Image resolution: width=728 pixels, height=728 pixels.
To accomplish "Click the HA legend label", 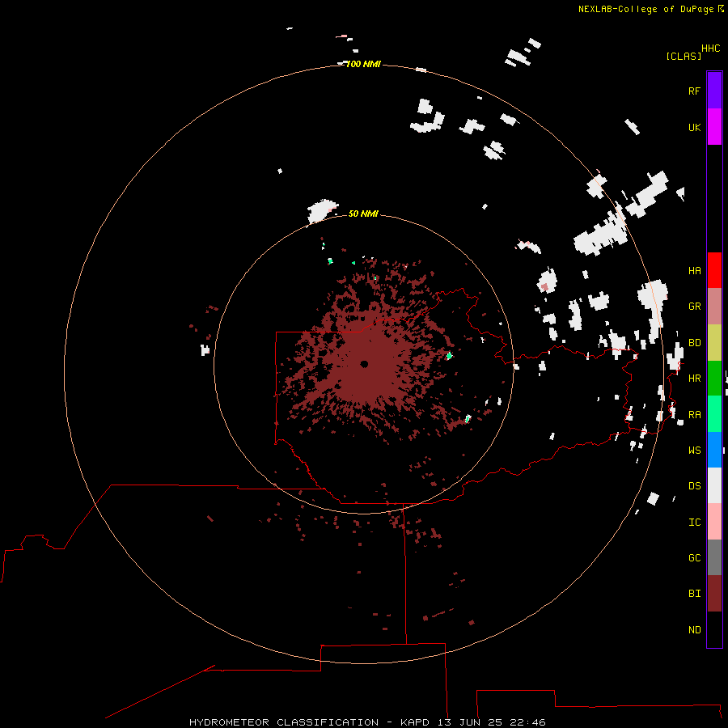I will pos(694,270).
